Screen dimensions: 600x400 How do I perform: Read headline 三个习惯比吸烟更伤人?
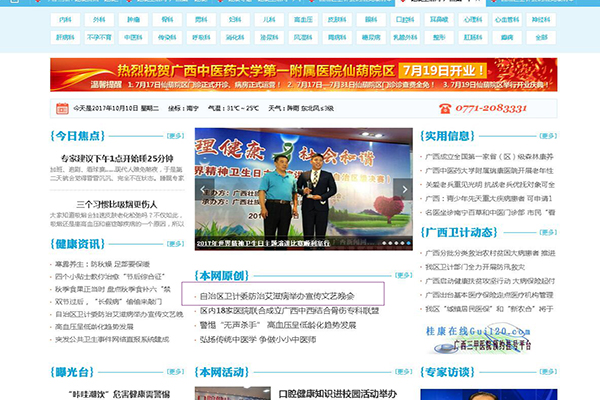coord(117,204)
